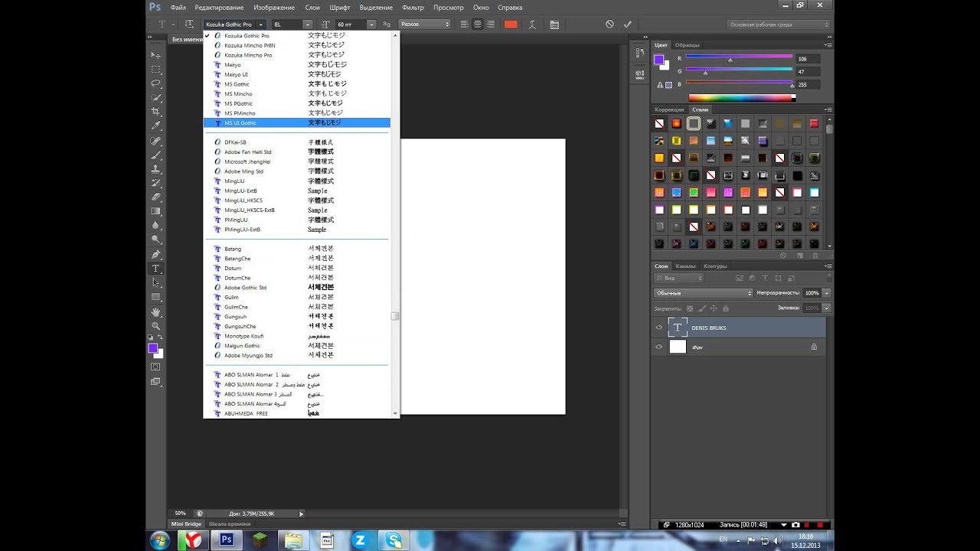Image resolution: width=980 pixels, height=551 pixels.
Task: Select the Lasso tool in toolbar
Action: coord(156,83)
